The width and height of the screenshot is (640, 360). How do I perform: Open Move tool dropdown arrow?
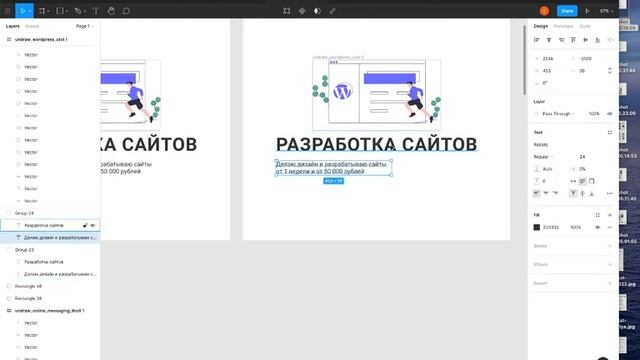tap(30, 11)
